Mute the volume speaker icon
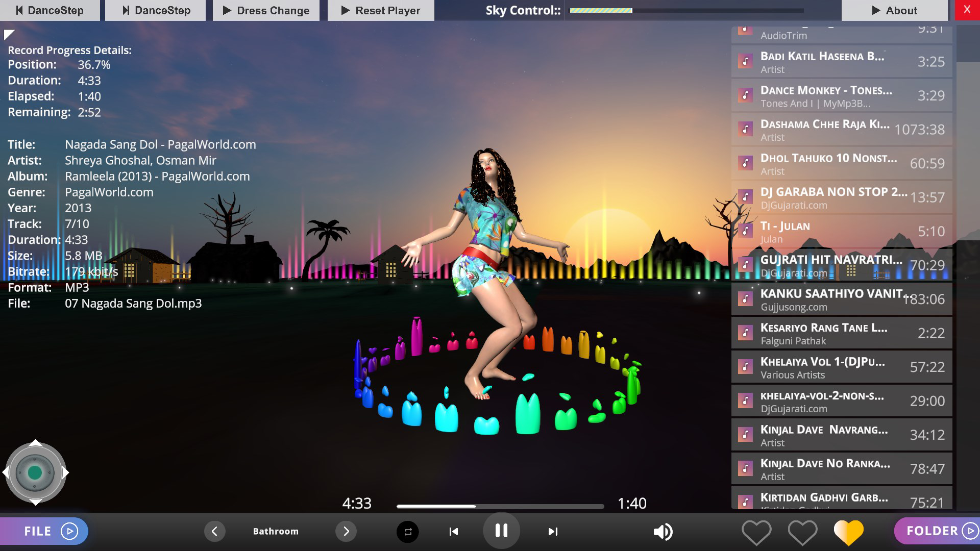 663,532
